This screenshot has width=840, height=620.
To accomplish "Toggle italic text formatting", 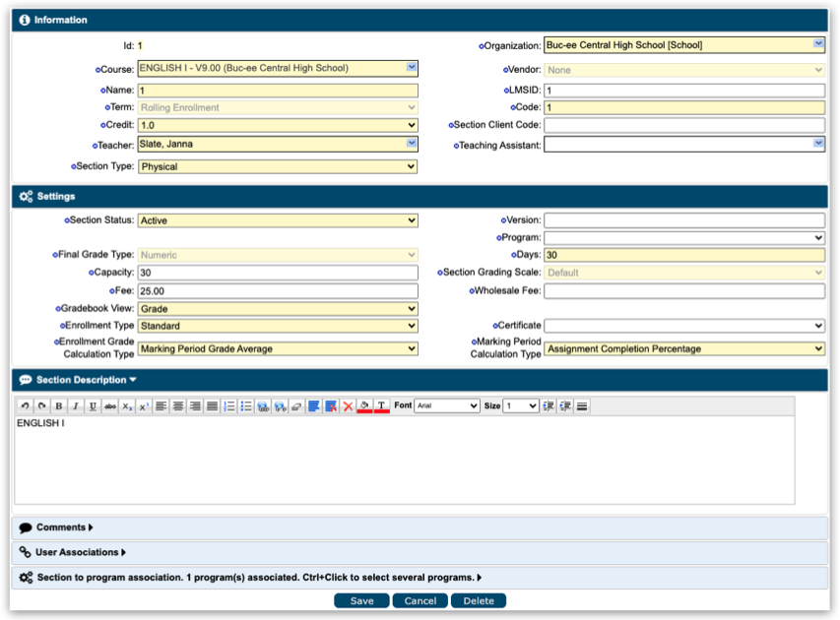I will point(76,405).
